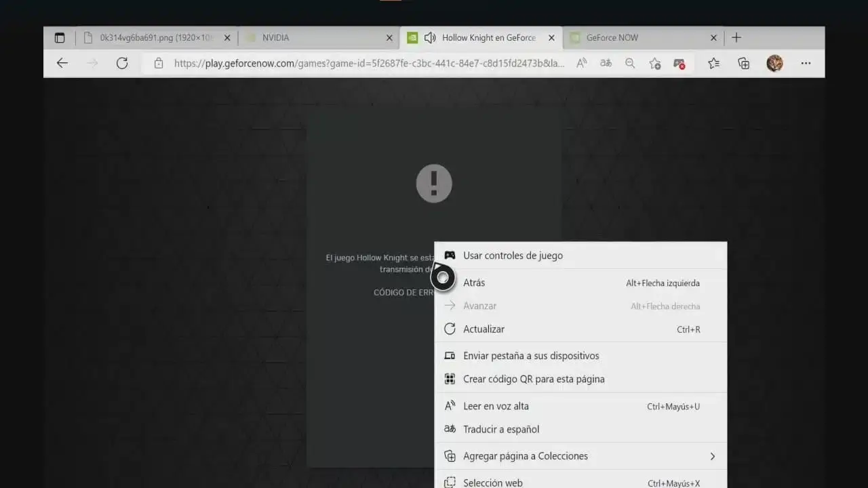Open the Collections toolbar icon
This screenshot has height=488, width=868.
click(x=744, y=63)
